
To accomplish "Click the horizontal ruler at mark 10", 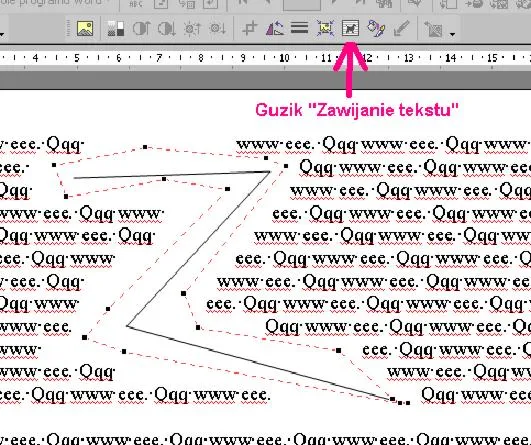I will (x=285, y=58).
